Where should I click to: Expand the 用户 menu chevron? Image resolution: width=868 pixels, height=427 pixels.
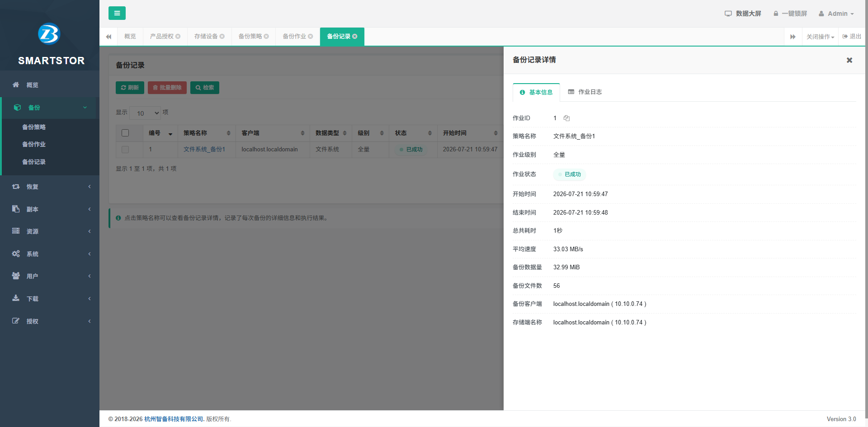click(90, 276)
